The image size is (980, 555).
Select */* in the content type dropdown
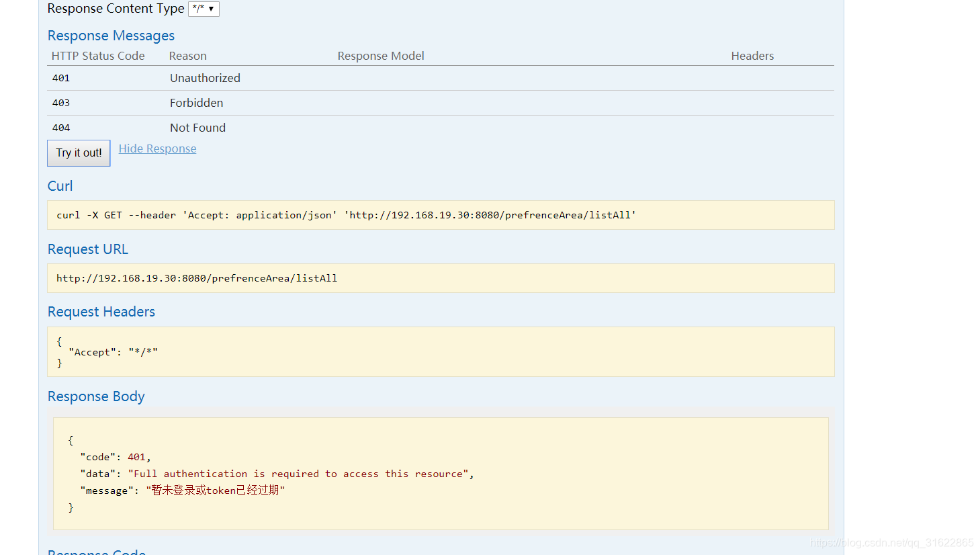pyautogui.click(x=198, y=9)
